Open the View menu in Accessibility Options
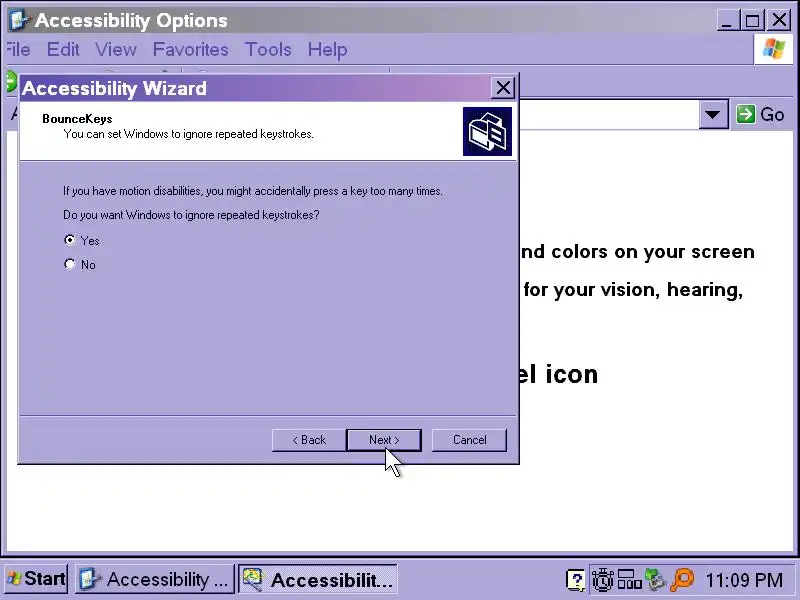 [116, 49]
